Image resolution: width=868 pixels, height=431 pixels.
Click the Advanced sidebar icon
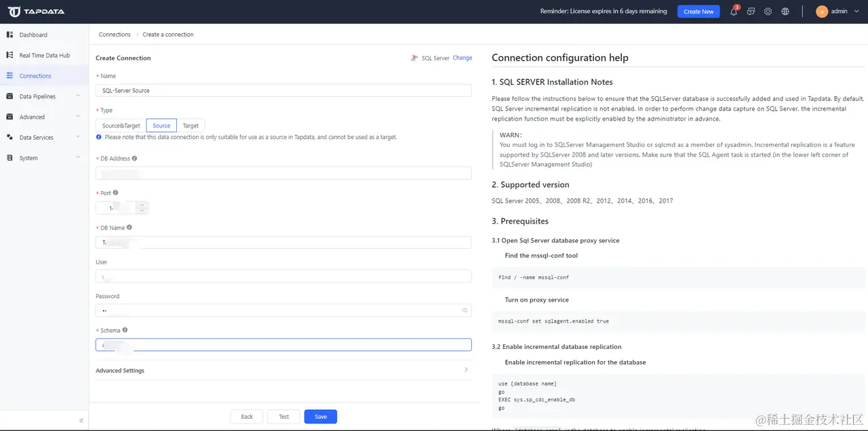coord(9,117)
